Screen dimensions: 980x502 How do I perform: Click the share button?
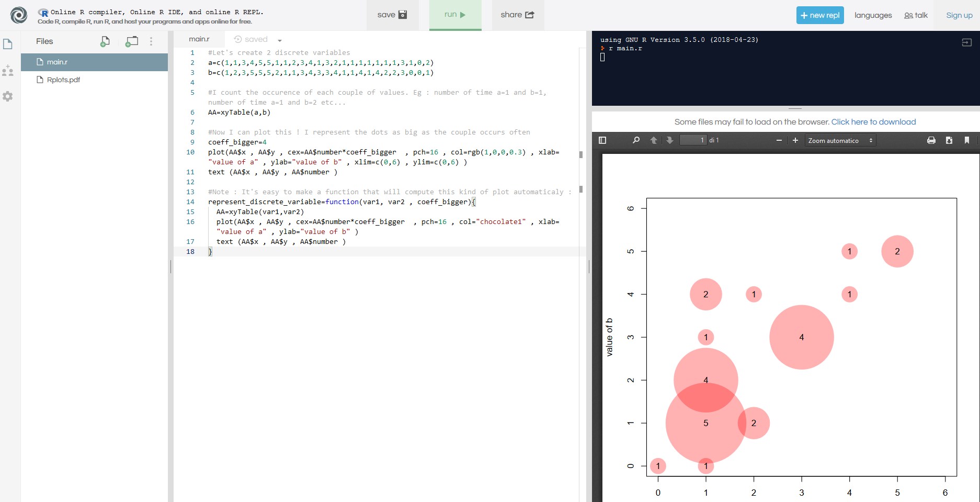pyautogui.click(x=518, y=15)
